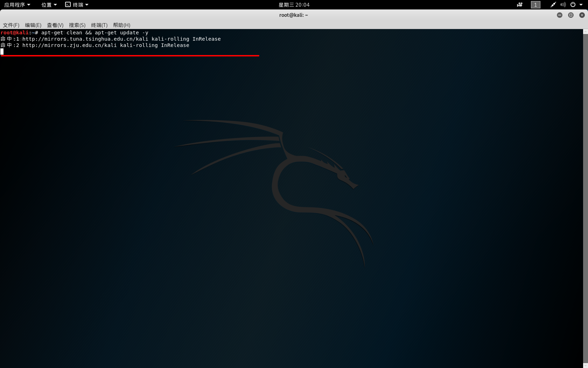
Task: Click the screen recorder tray icon
Action: point(520,5)
